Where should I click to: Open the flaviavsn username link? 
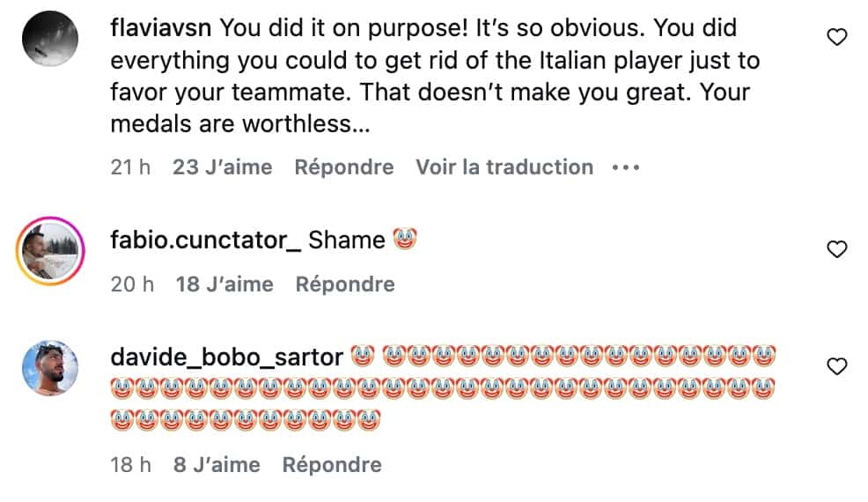pos(162,28)
